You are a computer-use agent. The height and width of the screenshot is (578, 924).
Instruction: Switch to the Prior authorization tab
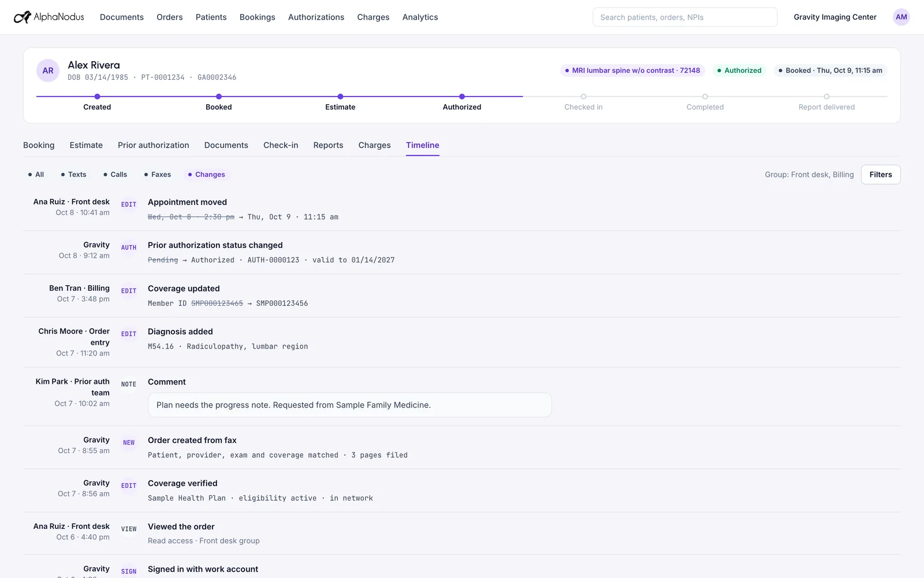[154, 145]
